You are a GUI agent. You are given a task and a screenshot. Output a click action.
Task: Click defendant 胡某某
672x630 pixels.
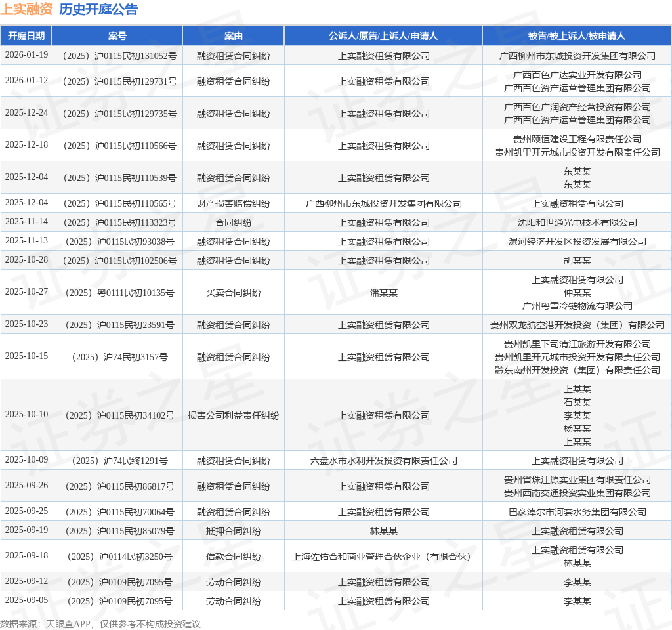pyautogui.click(x=577, y=261)
